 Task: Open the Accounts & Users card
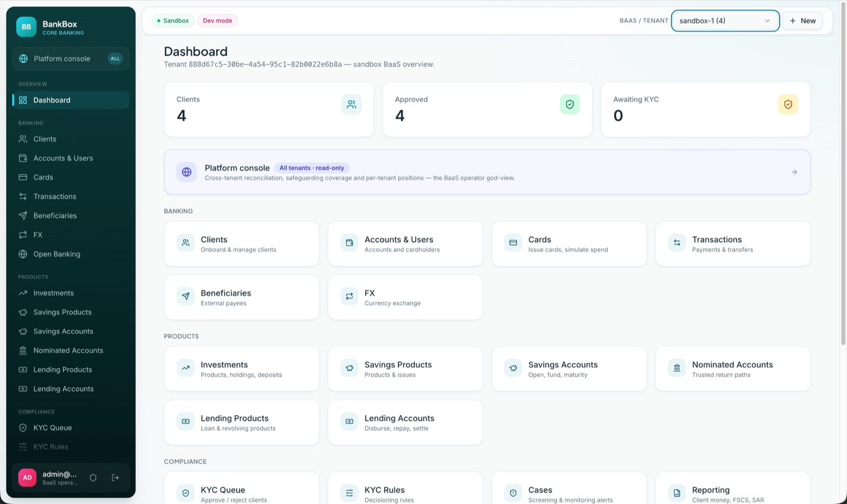click(406, 244)
